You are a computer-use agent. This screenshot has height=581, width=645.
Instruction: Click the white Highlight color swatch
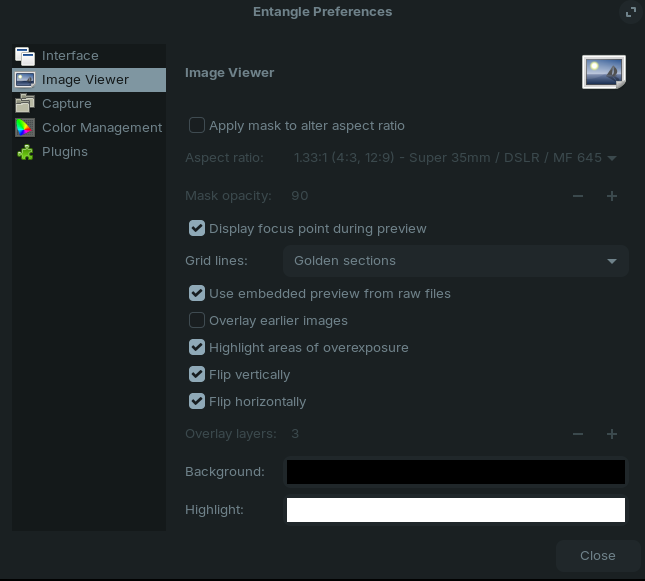coord(455,510)
